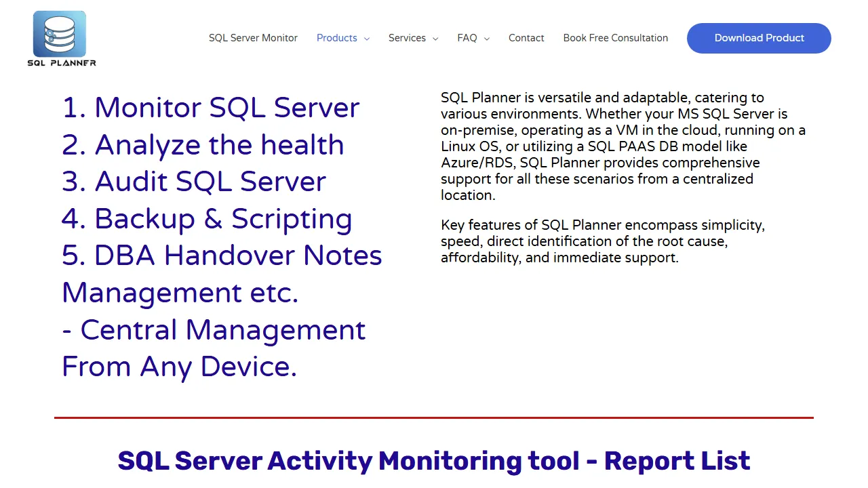Click Central Management From Any Device text

[x=214, y=329]
